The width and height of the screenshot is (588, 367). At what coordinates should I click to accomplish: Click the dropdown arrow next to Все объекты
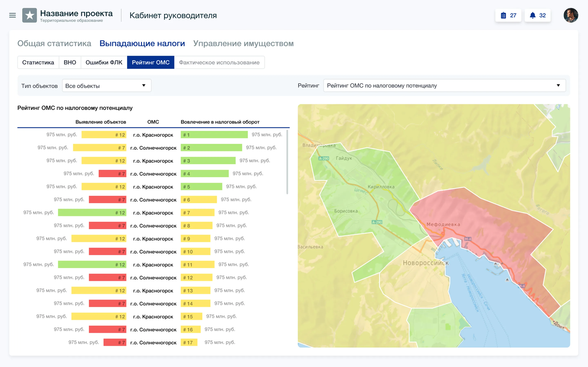click(x=144, y=85)
